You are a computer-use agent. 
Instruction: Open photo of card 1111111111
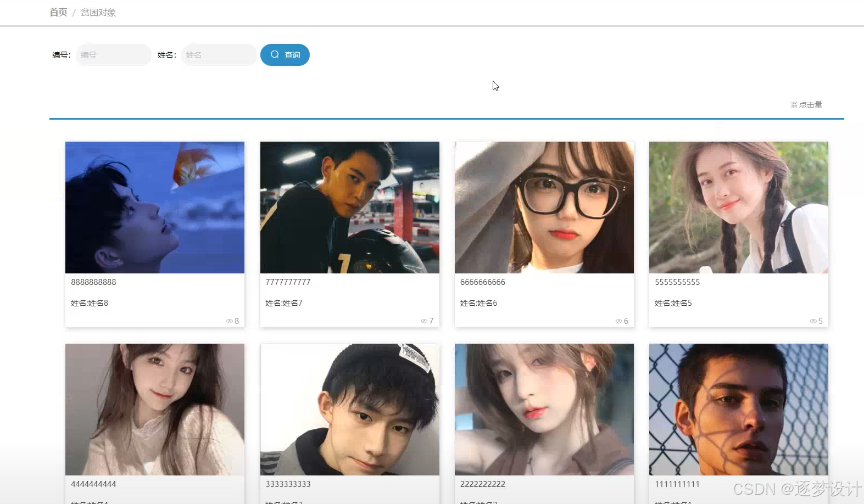pos(739,410)
